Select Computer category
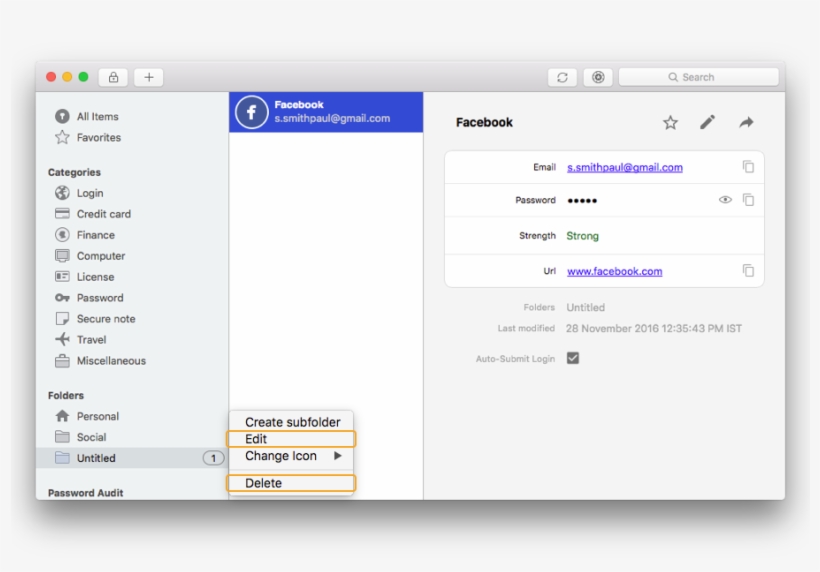 pyautogui.click(x=101, y=256)
